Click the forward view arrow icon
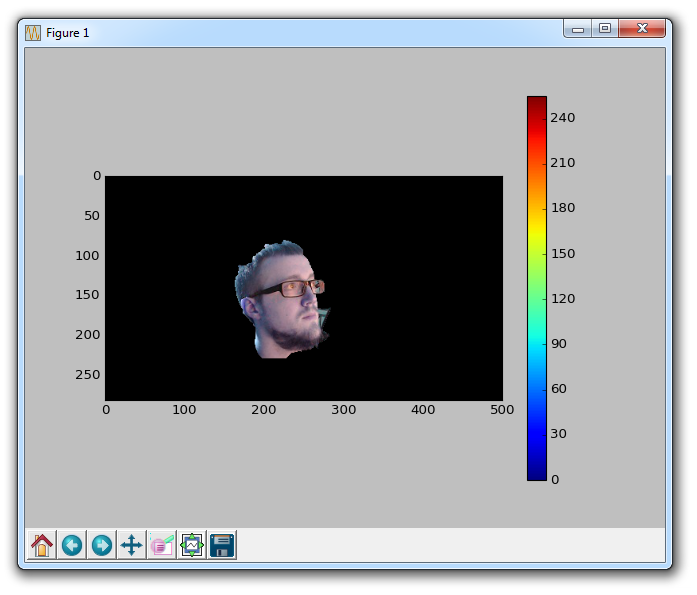The image size is (697, 595). [102, 545]
